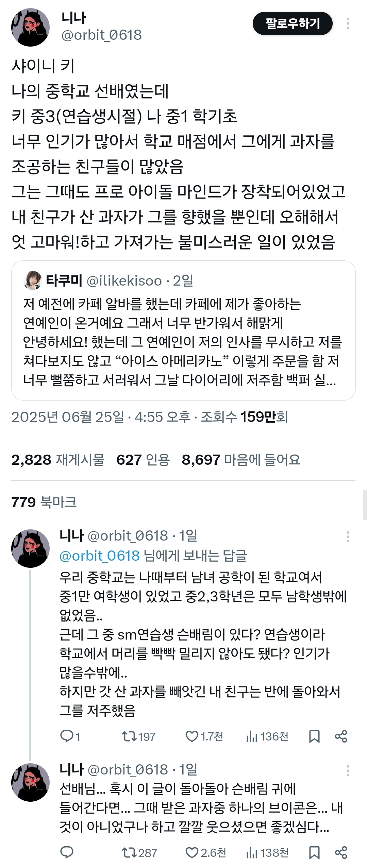Bookmark the first reply
The image size is (367, 868).
314,736
